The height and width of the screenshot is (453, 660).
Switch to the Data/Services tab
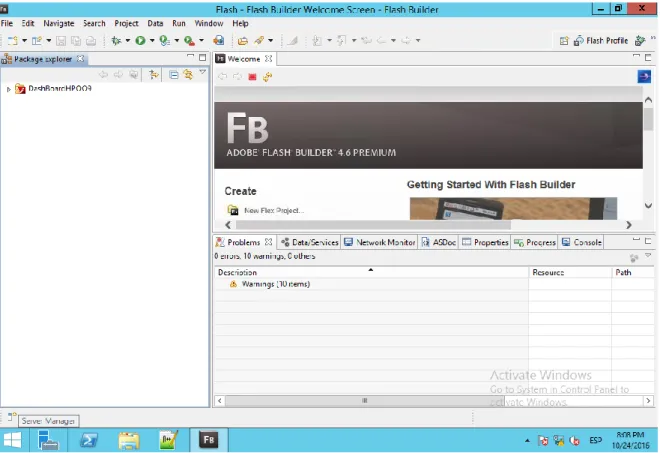[x=309, y=242]
